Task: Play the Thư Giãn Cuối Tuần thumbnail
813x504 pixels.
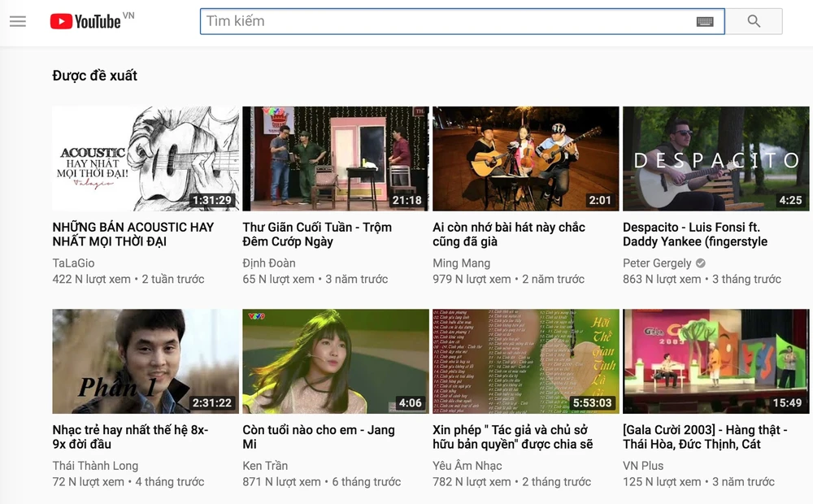Action: (x=335, y=159)
